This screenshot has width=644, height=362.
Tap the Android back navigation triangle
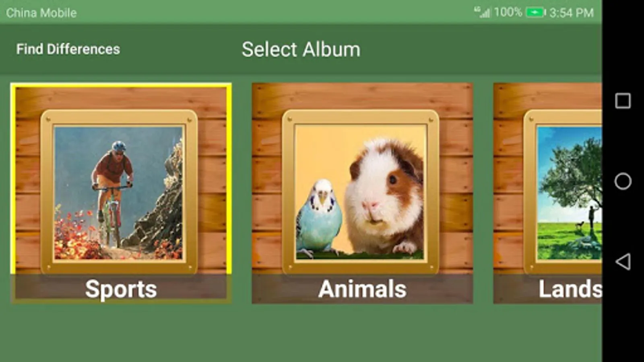pyautogui.click(x=623, y=261)
